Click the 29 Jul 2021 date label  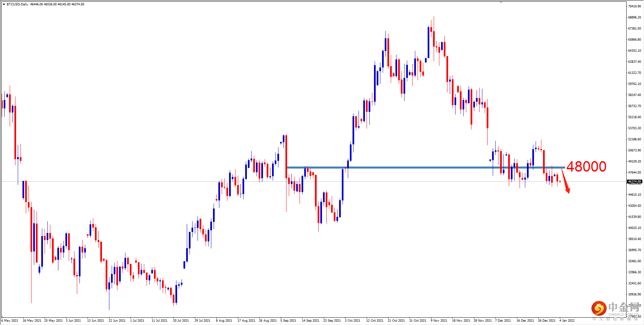click(202, 321)
